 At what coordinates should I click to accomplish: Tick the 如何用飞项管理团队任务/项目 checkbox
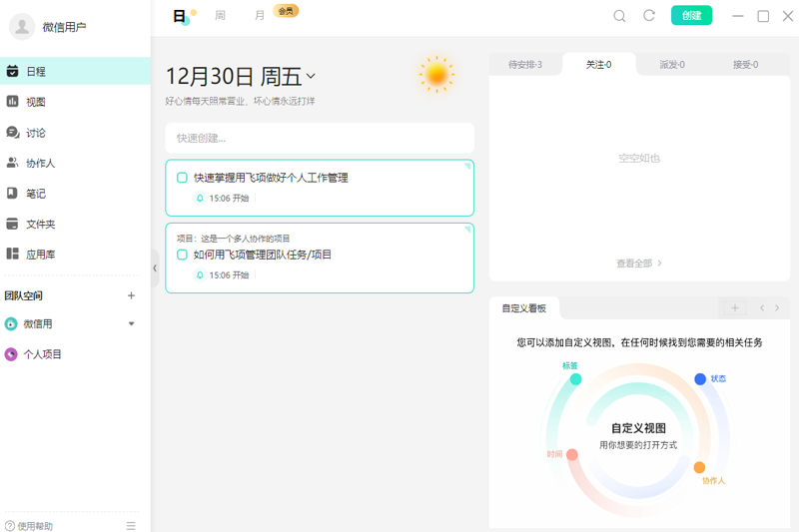[x=182, y=255]
